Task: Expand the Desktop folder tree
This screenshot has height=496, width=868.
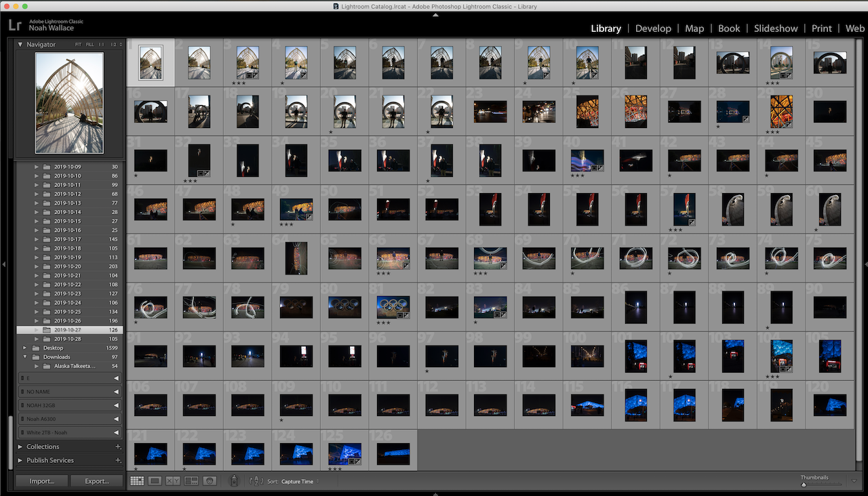Action: pyautogui.click(x=26, y=348)
